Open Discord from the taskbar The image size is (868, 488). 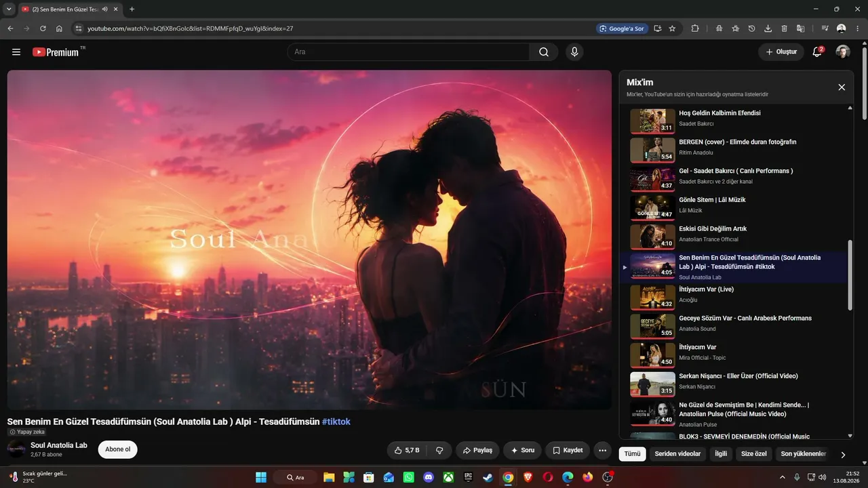click(428, 477)
